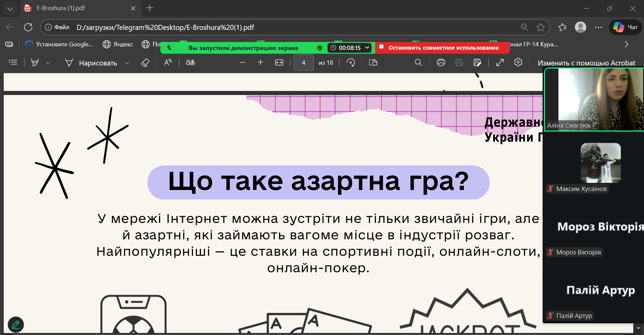Start read aloud for the PDF

[x=168, y=62]
